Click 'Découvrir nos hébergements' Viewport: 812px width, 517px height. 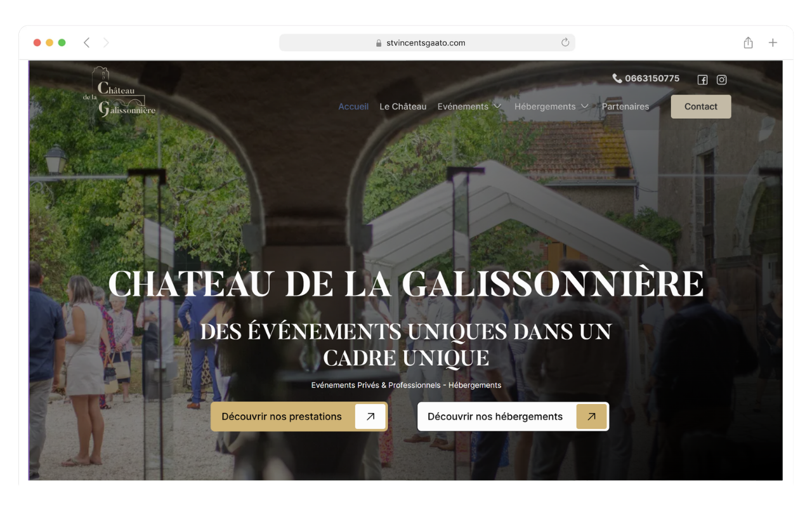pyautogui.click(x=495, y=416)
